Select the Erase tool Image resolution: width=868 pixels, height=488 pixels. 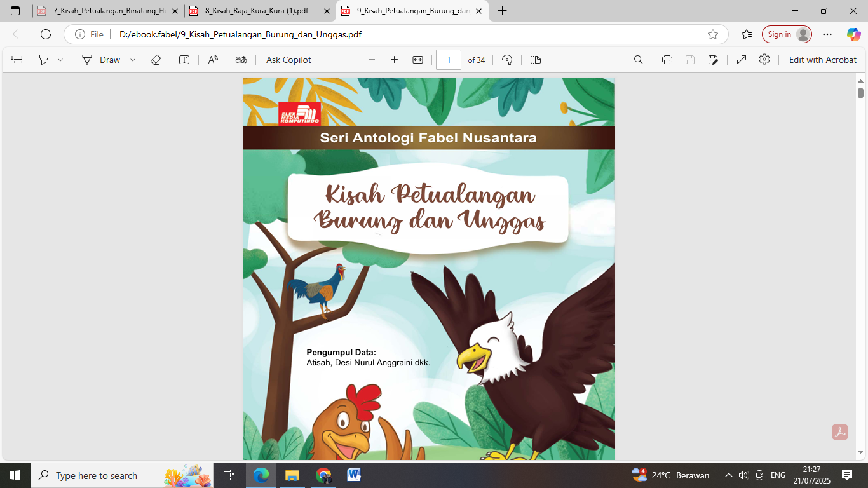tap(155, 59)
